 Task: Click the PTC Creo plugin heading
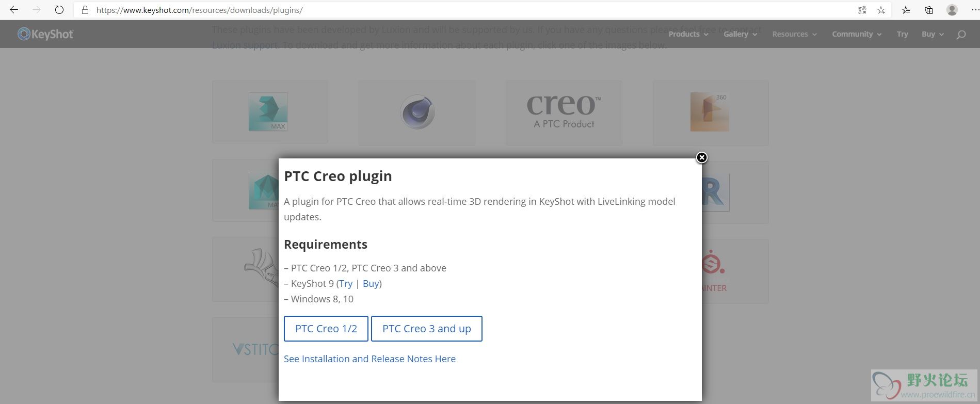338,176
